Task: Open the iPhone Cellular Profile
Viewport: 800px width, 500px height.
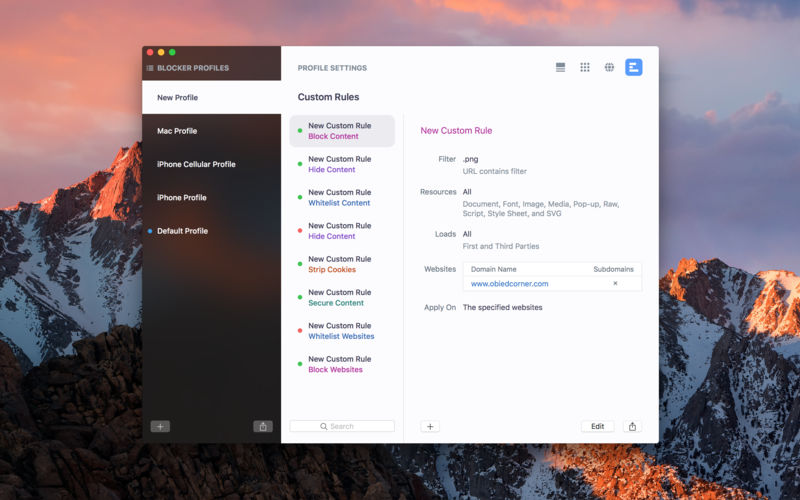Action: point(211,164)
